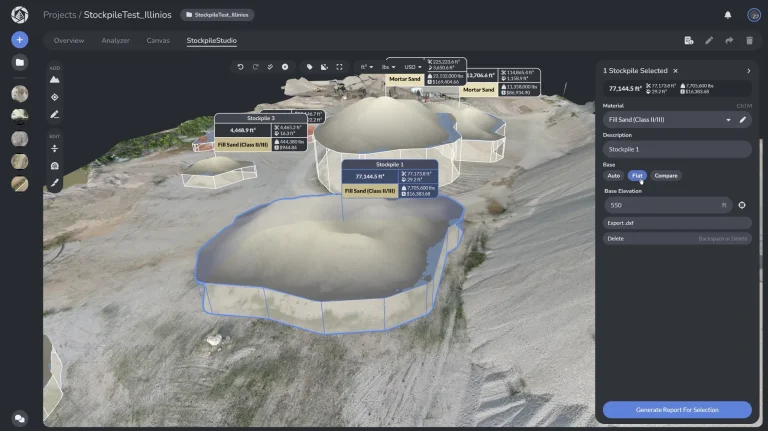Click the 77,144.5 ft³ value in side panel
Image resolution: width=768 pixels, height=431 pixels.
625,89
